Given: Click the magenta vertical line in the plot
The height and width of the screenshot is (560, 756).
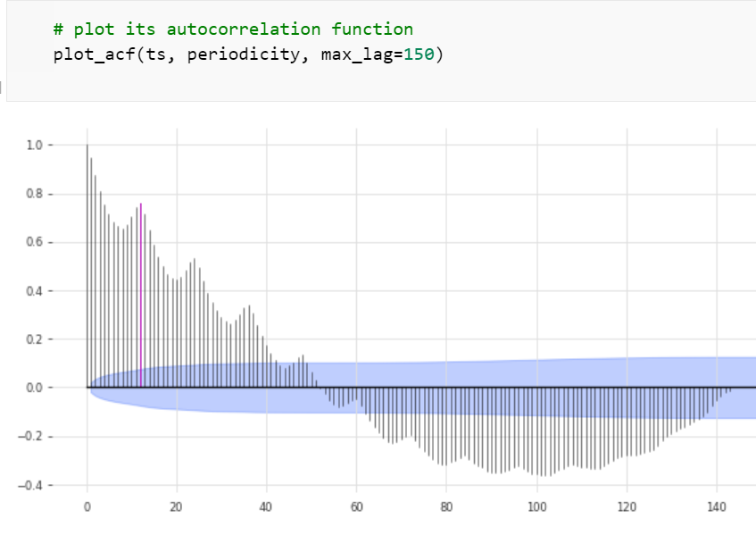Looking at the screenshot, I should [141, 296].
